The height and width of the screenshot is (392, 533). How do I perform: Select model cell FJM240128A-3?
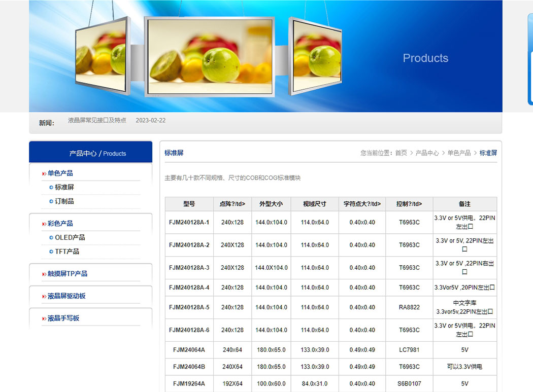coord(189,268)
